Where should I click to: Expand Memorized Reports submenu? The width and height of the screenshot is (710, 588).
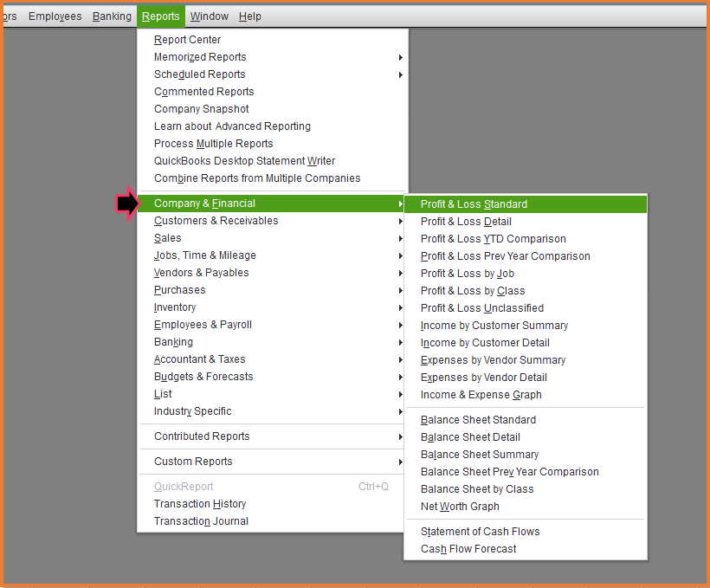(273, 57)
